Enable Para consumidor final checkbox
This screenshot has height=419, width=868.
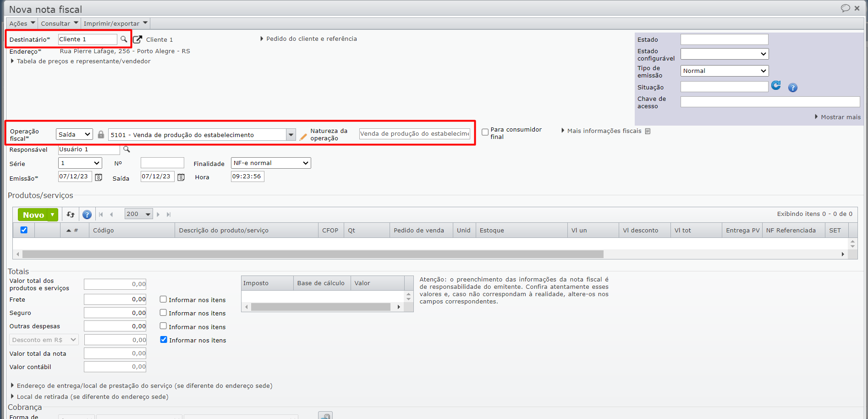click(485, 132)
